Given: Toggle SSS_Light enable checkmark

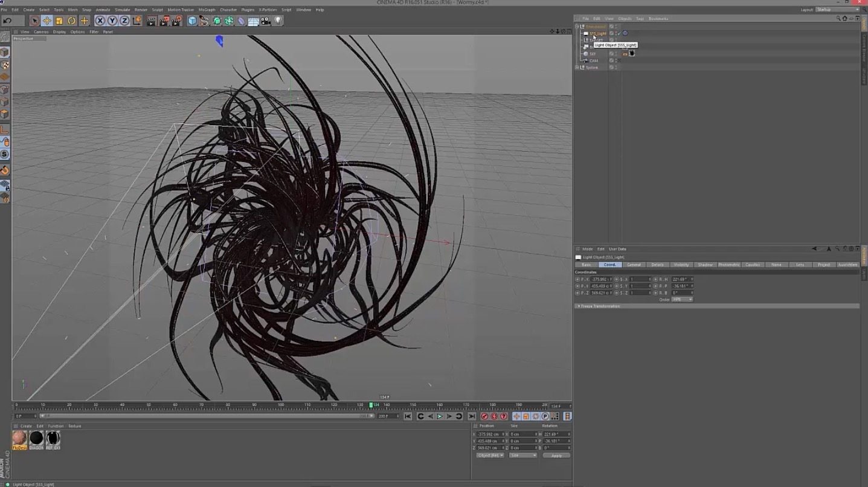Looking at the screenshot, I should click(619, 33).
